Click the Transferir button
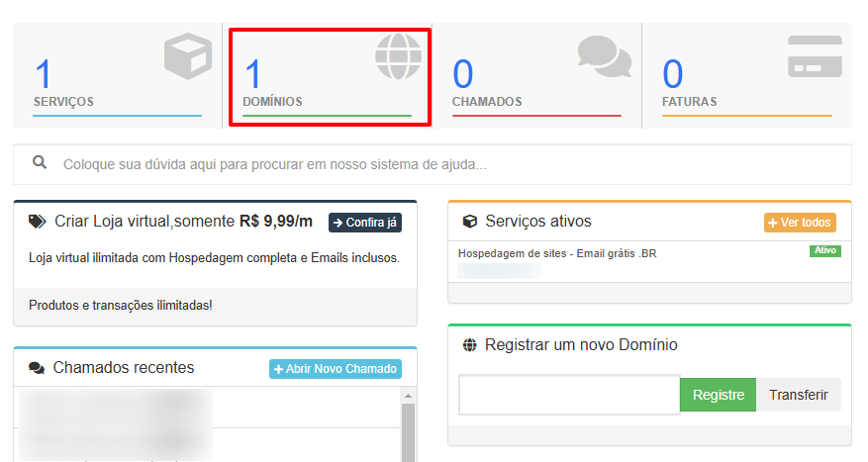Screen dimensions: 868x462 tap(798, 395)
